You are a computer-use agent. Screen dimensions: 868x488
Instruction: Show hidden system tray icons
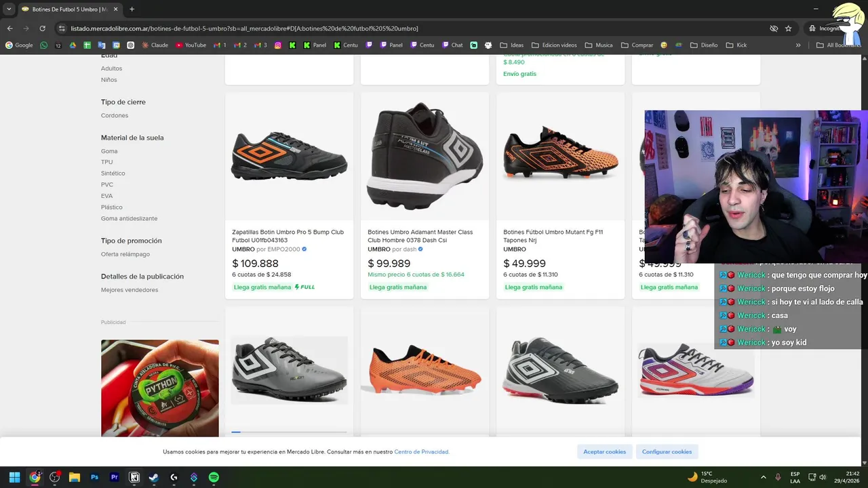click(763, 477)
